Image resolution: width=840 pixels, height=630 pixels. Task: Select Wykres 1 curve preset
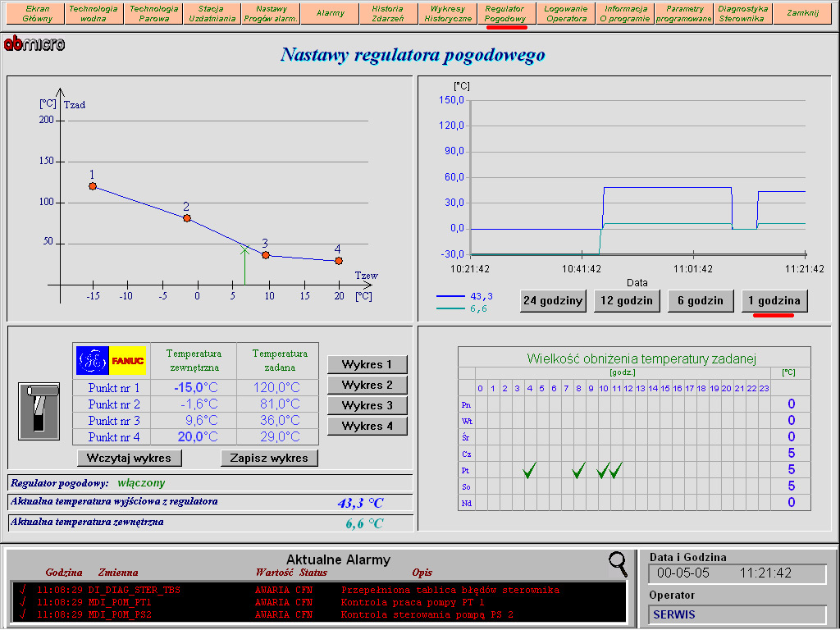367,364
